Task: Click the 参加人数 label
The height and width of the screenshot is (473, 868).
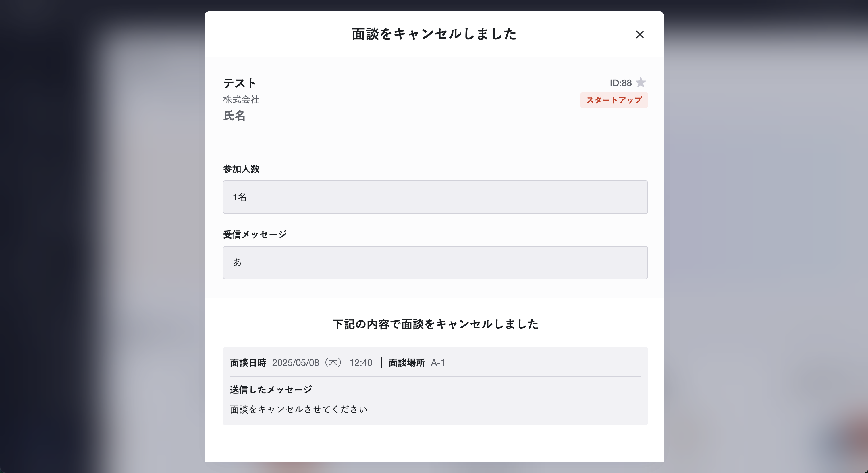Action: [241, 169]
